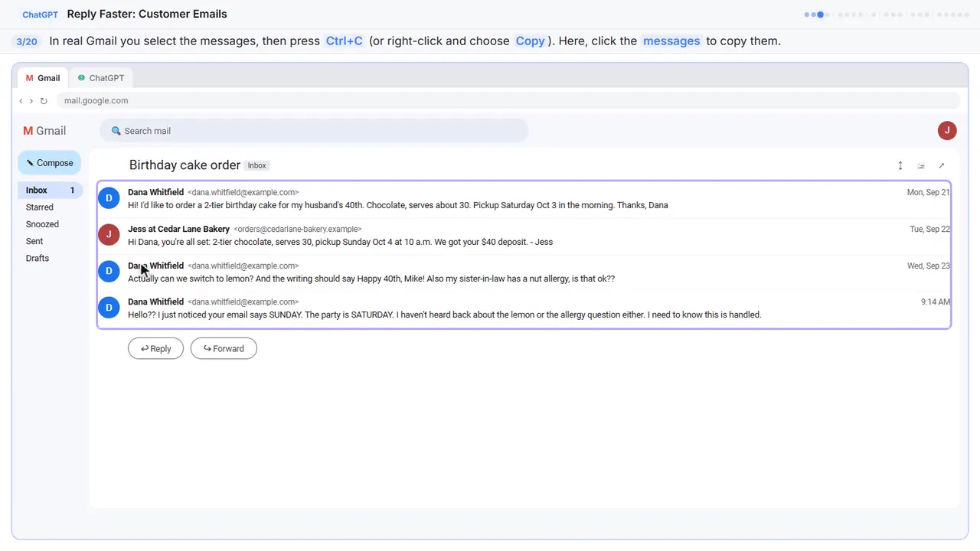
Task: Click the Inbox label tag next to the subject
Action: coord(257,165)
